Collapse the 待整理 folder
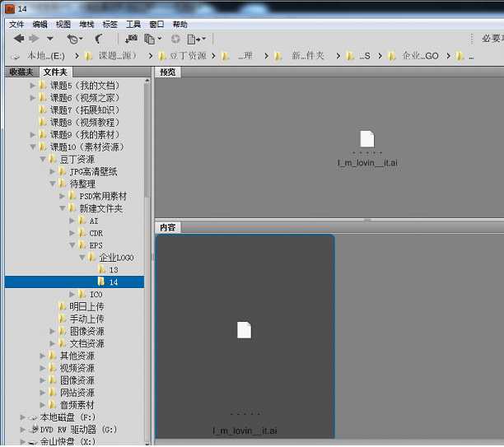Image resolution: width=504 pixels, height=447 pixels. point(53,184)
